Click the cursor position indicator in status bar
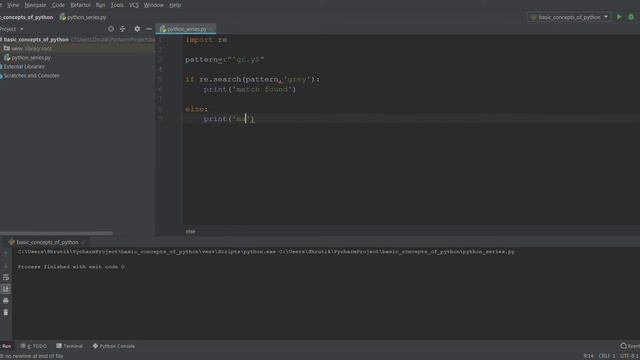The width and height of the screenshot is (640, 360). (588, 356)
